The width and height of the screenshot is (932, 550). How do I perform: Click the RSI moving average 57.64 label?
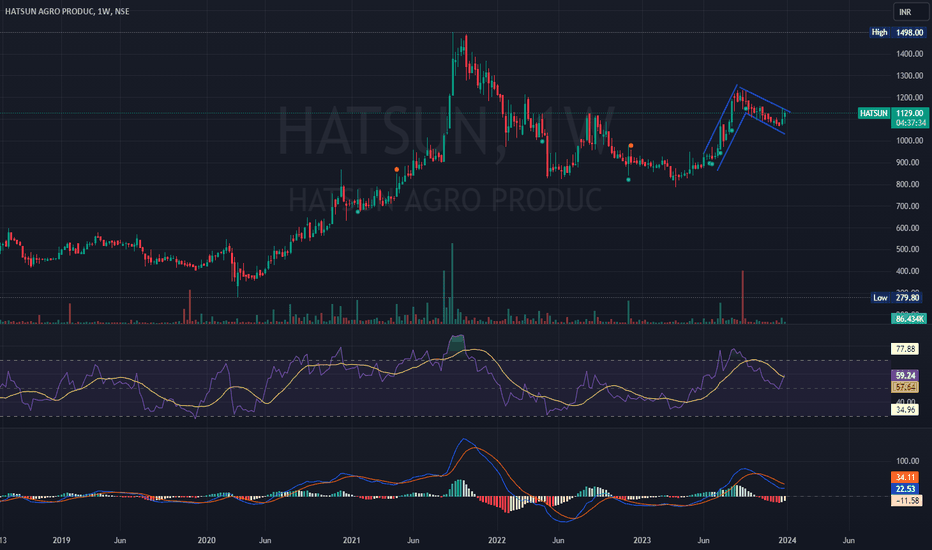point(905,387)
